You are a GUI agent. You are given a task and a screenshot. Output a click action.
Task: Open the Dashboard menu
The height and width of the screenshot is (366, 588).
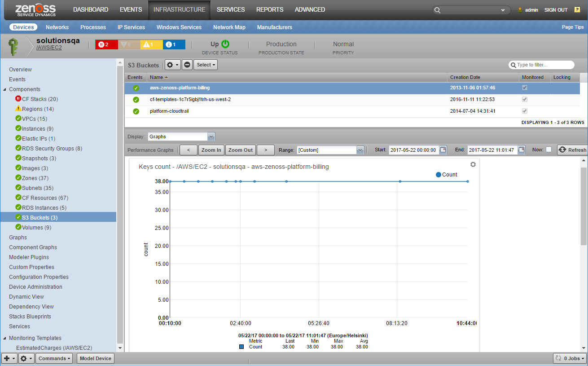(x=91, y=9)
